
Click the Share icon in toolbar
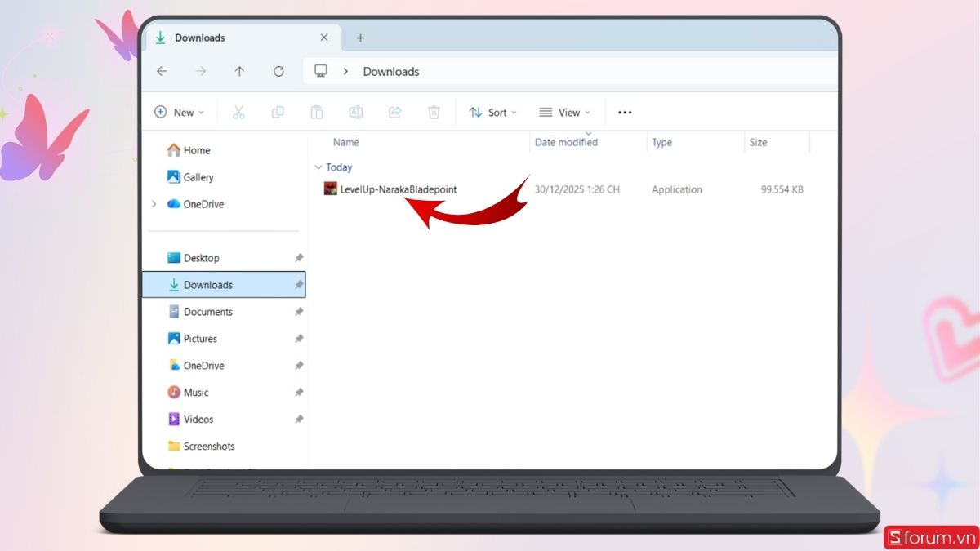(x=395, y=113)
